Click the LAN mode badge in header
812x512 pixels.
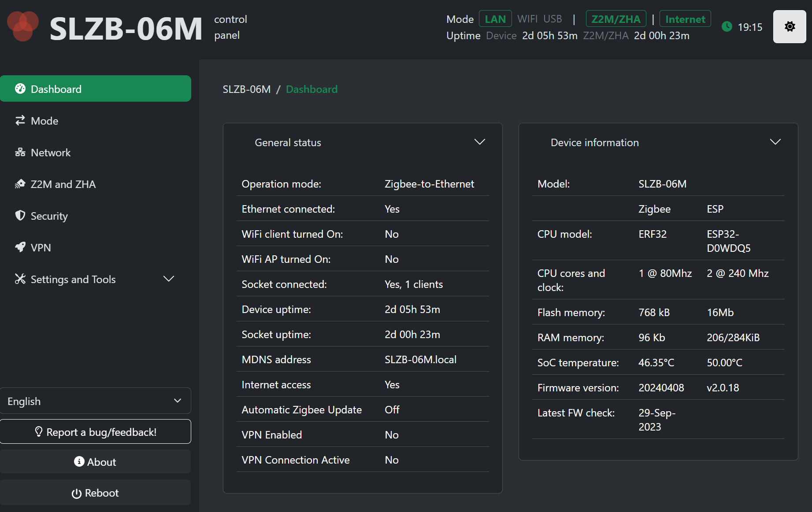click(x=495, y=19)
